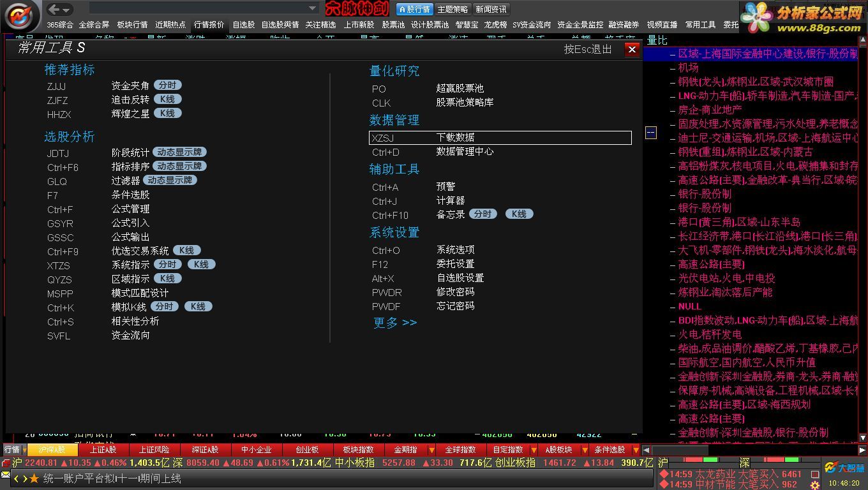The height and width of the screenshot is (490, 868).
Task: Expand the 条件选股 tab dropdown arrow
Action: (x=636, y=450)
